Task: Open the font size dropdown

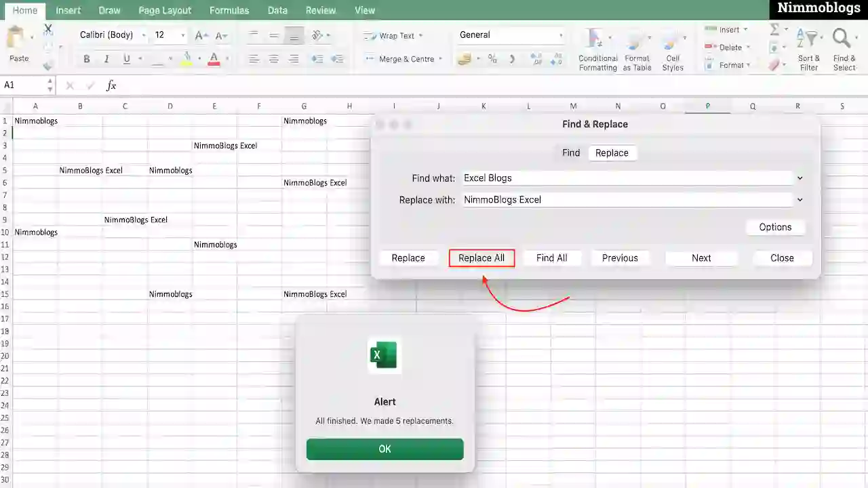Action: click(182, 35)
